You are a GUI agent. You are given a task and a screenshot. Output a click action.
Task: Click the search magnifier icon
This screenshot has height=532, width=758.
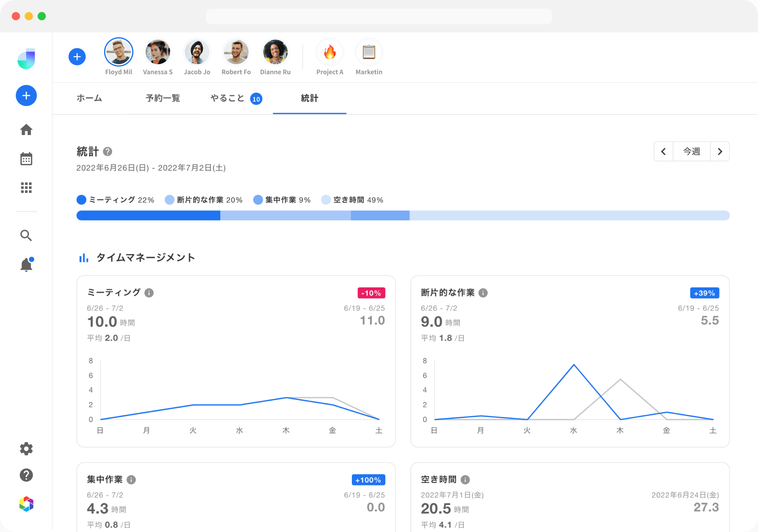click(x=27, y=235)
